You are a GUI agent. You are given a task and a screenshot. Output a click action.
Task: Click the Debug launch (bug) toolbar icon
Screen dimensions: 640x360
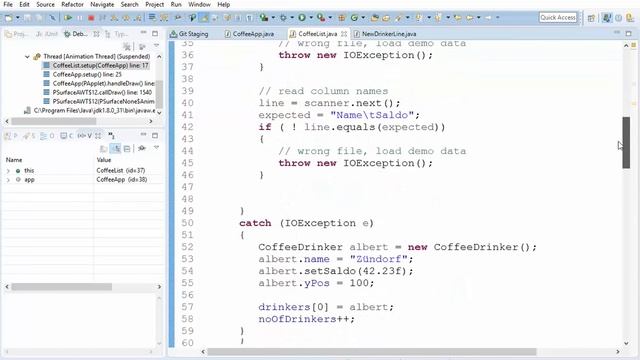click(x=283, y=18)
